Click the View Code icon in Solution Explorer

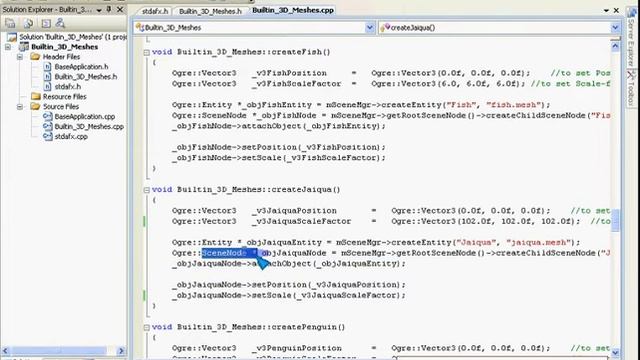[x=46, y=23]
